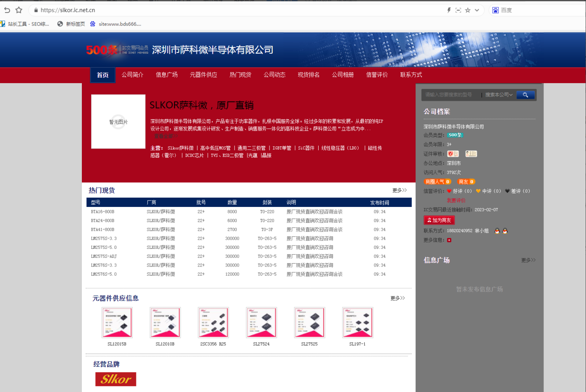The height and width of the screenshot is (392, 586).
Task: Click the red plus icon beside 更多信息
Action: pyautogui.click(x=449, y=240)
